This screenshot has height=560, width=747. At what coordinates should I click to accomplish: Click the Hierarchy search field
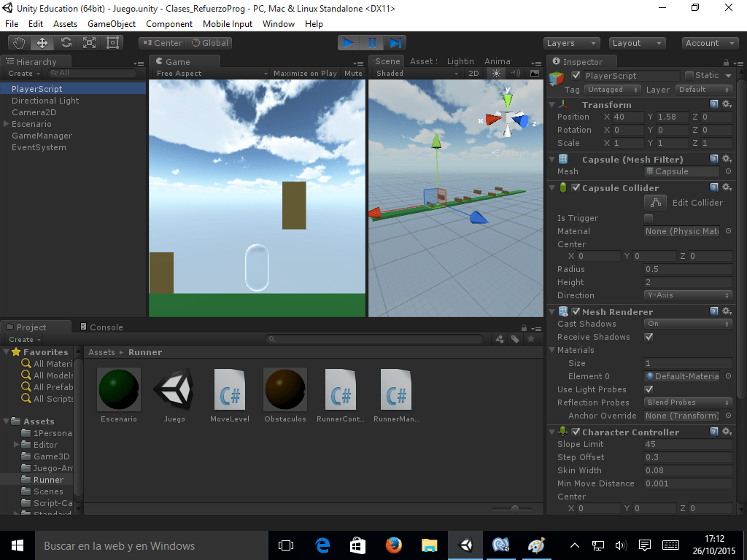point(93,73)
